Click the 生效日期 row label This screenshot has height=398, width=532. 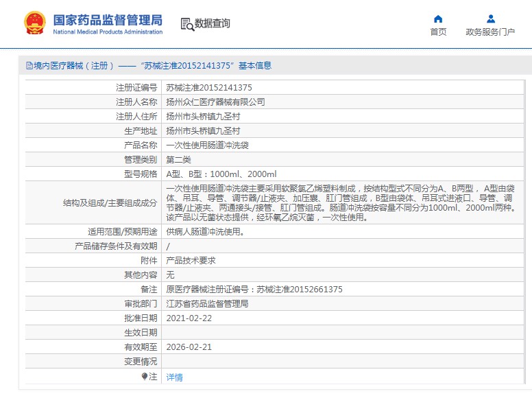click(141, 332)
